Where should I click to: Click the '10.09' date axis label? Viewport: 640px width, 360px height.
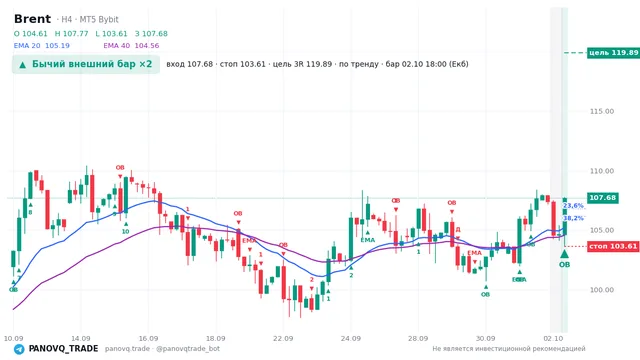click(13, 338)
